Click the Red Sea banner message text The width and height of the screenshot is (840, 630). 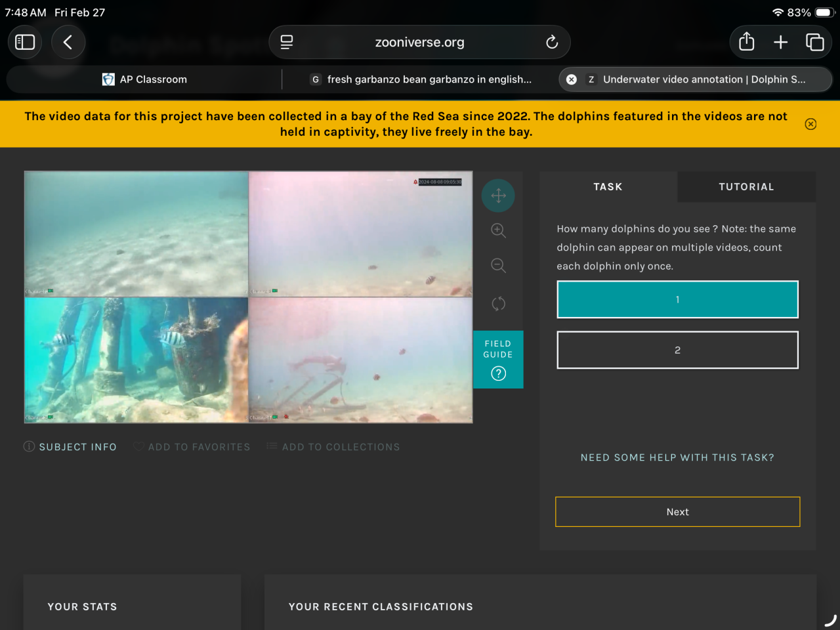406,124
